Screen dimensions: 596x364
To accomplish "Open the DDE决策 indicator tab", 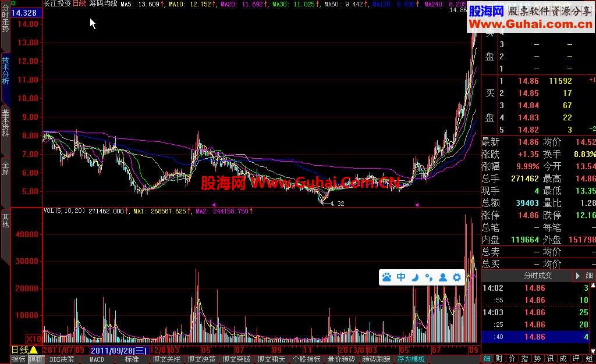I will (62, 359).
